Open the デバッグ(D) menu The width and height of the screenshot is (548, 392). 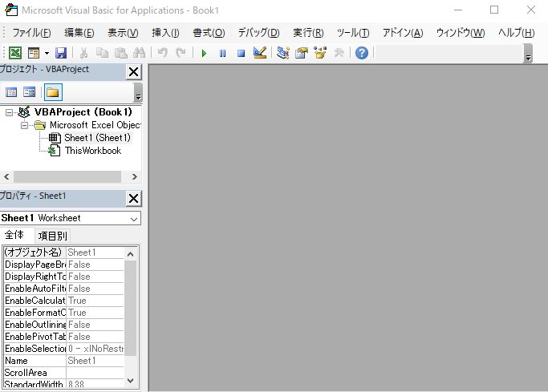coord(258,33)
